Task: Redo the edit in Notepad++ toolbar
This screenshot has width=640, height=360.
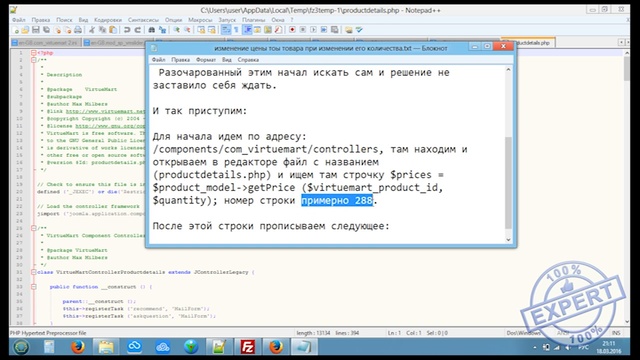Action: (138, 30)
